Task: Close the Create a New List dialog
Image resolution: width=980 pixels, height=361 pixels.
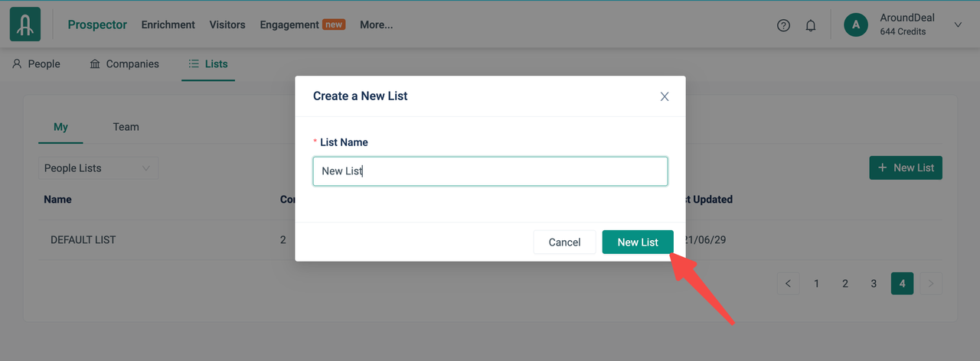Action: (x=665, y=96)
